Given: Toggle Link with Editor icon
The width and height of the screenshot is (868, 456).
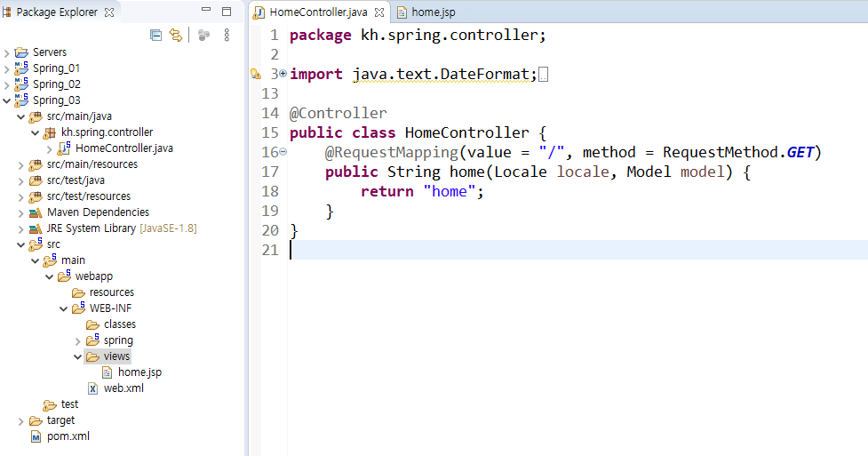Looking at the screenshot, I should pyautogui.click(x=176, y=36).
